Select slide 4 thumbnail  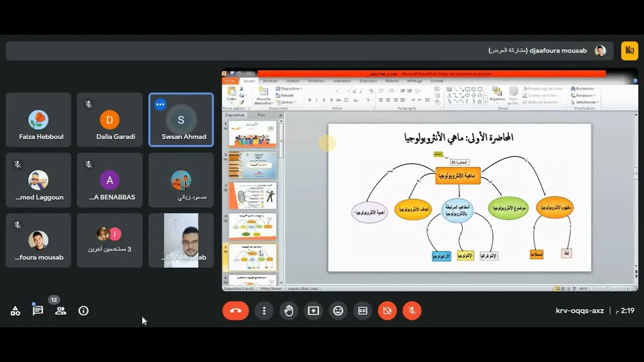253,226
